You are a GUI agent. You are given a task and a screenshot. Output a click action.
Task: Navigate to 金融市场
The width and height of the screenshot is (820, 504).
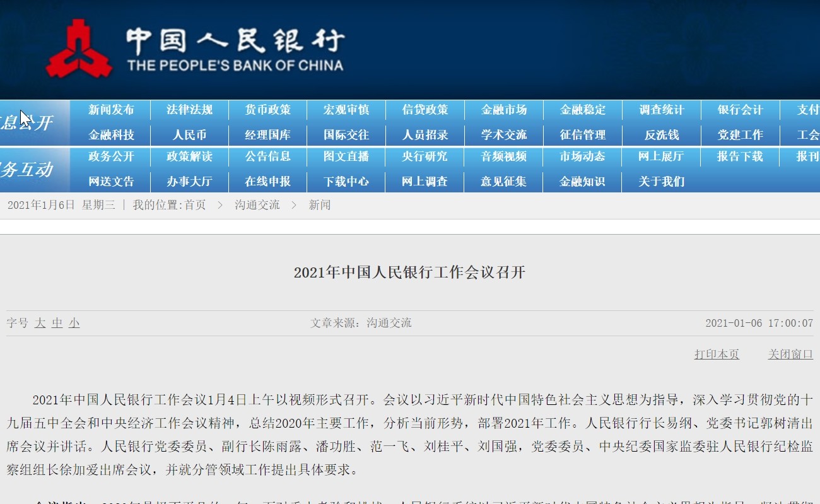pos(504,110)
